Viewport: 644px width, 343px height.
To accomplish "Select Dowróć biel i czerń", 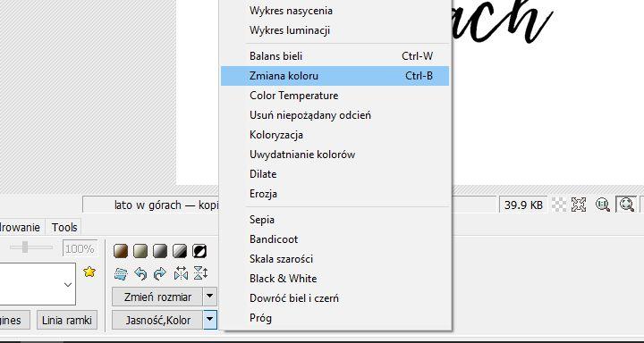I will tap(335, 298).
